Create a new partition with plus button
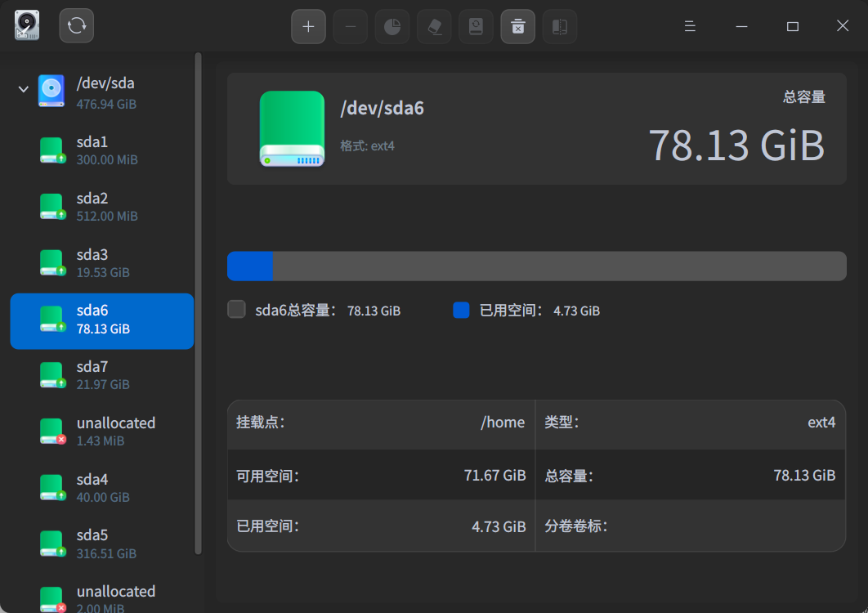The width and height of the screenshot is (868, 613). (308, 26)
